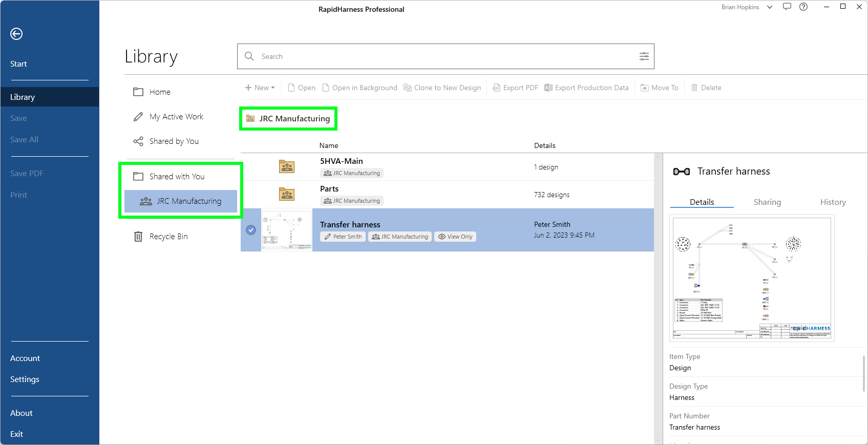
Task: Click the My Active Work pencil icon
Action: [x=138, y=117]
